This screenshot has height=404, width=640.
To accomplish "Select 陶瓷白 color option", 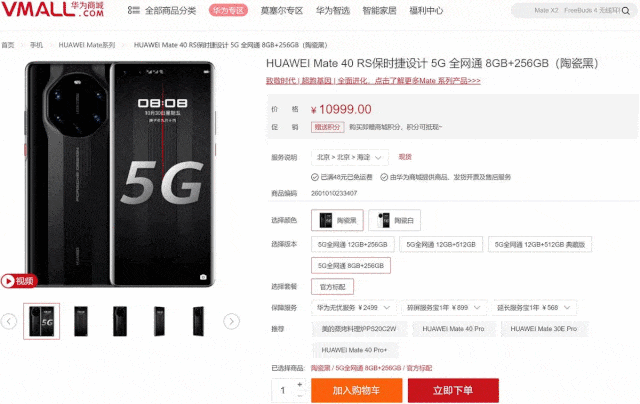I will [x=394, y=220].
